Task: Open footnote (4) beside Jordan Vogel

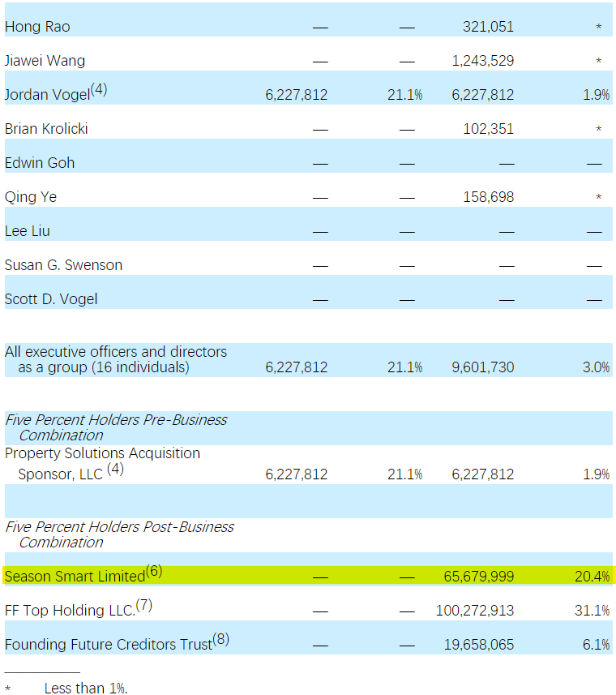Action: pyautogui.click(x=98, y=90)
